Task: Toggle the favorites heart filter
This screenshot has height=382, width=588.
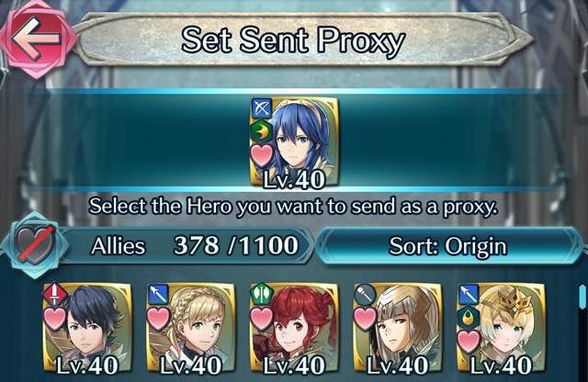Action: coord(35,245)
